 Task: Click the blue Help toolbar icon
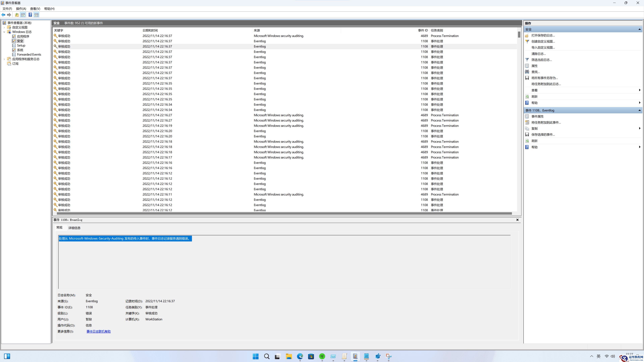pos(30,15)
